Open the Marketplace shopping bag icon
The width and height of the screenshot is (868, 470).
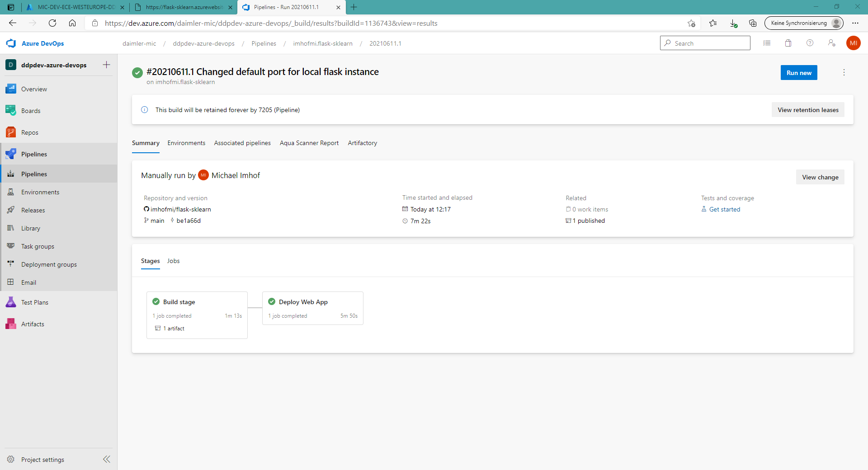[788, 43]
